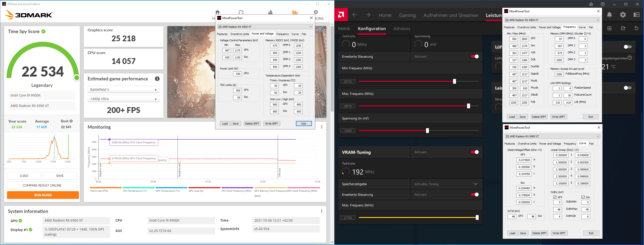
Task: Click the AMD logo in Radeon Software
Action: click(x=341, y=15)
